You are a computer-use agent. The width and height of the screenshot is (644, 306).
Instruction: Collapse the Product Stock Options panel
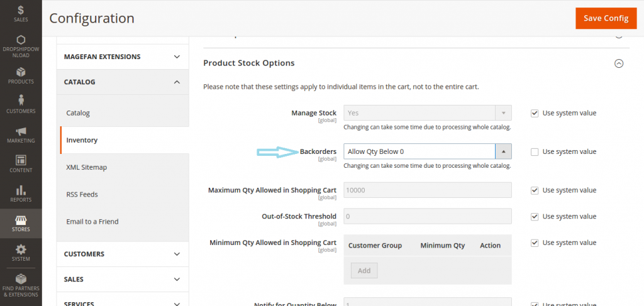619,63
